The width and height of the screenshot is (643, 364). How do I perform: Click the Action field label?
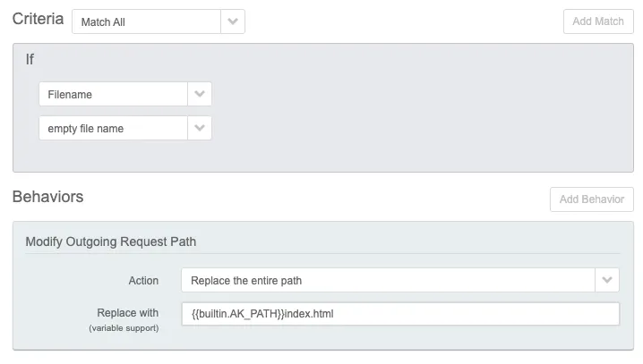[143, 281]
